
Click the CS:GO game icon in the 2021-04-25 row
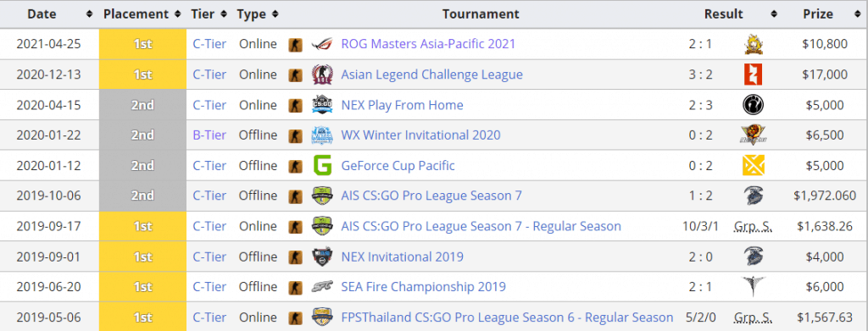(295, 44)
